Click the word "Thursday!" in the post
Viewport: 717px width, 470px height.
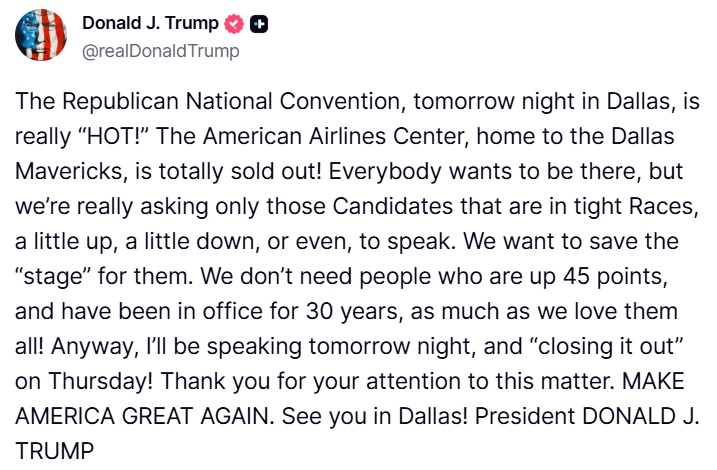[101, 381]
